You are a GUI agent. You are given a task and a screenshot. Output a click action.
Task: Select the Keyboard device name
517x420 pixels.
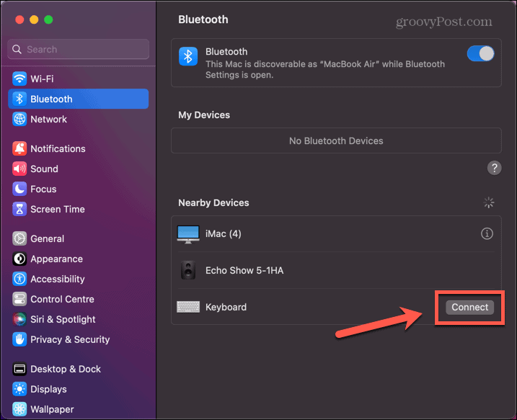[x=226, y=307]
